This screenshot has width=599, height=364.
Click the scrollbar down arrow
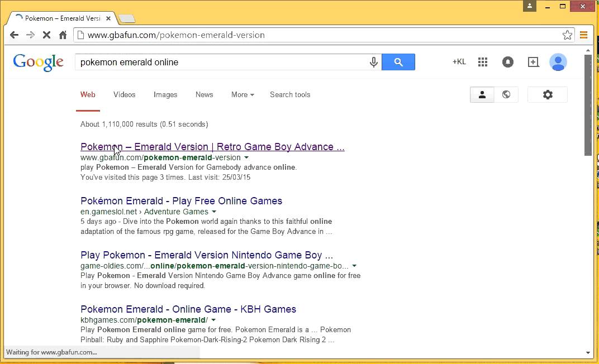point(588,352)
